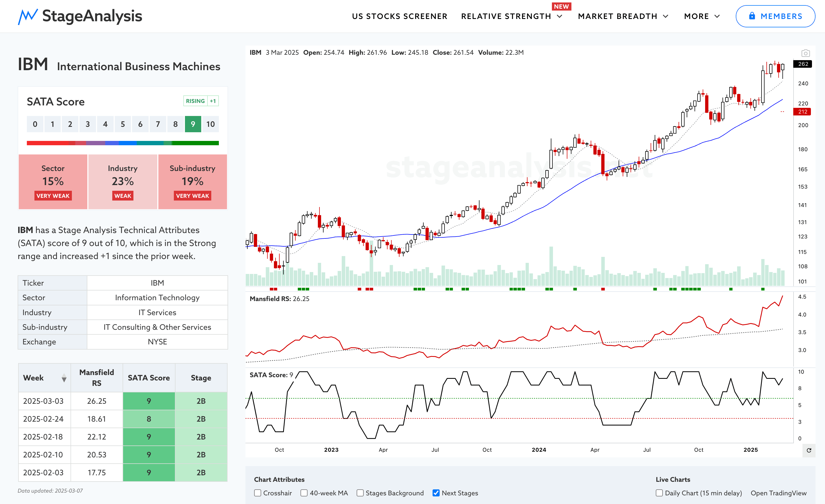Click the 262 current price label
The height and width of the screenshot is (504, 825).
(x=802, y=64)
